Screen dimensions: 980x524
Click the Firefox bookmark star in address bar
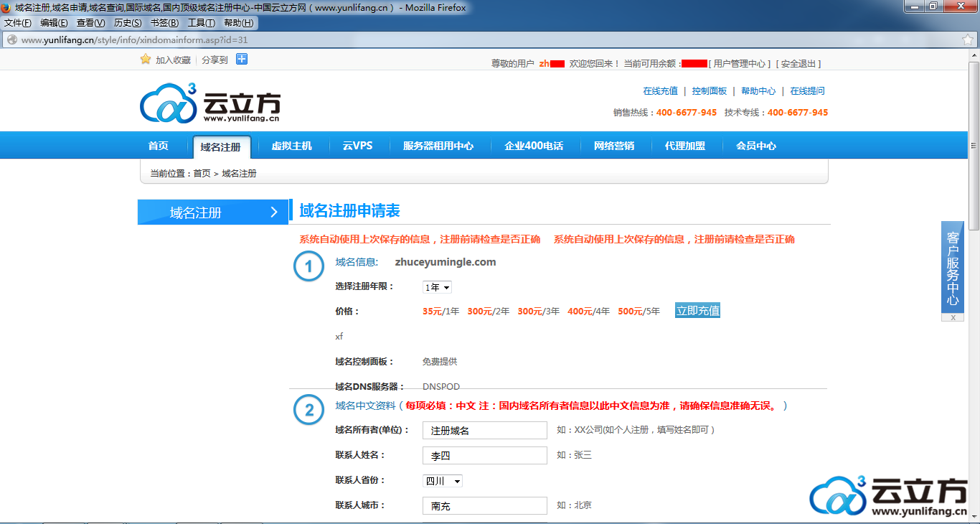968,40
